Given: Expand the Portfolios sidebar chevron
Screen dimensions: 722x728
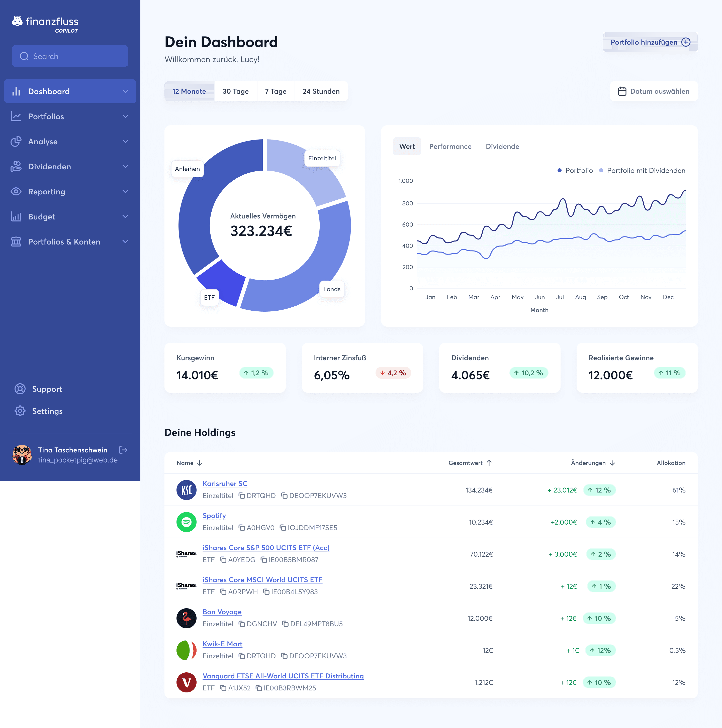Looking at the screenshot, I should click(125, 116).
